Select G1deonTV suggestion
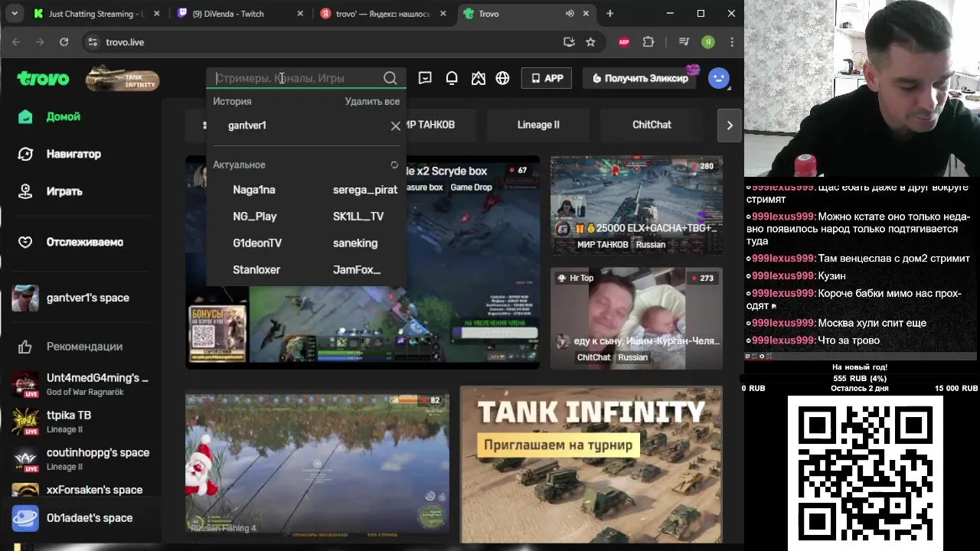The width and height of the screenshot is (980, 551). click(257, 243)
